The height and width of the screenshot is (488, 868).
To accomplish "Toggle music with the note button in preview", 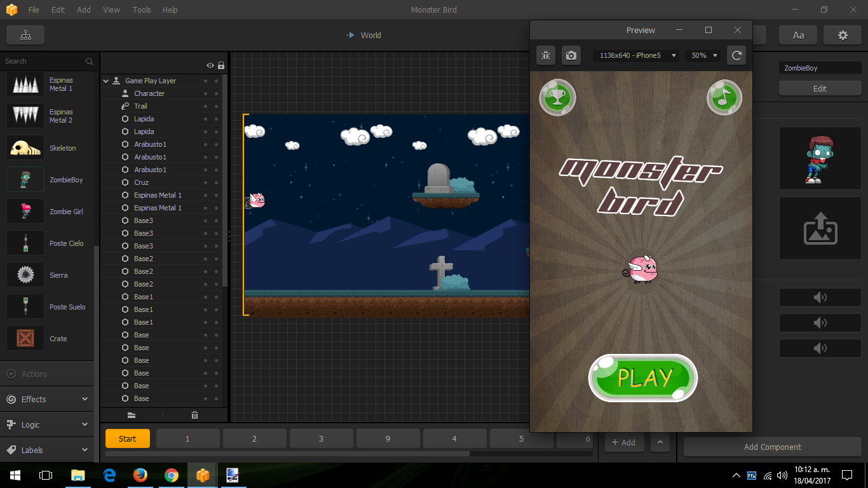I will click(x=724, y=97).
